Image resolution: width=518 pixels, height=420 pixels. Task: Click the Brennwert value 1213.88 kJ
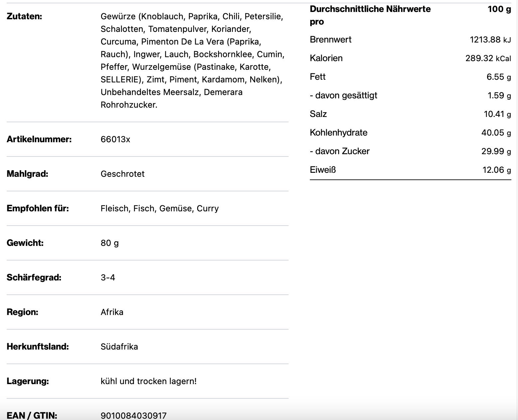(x=490, y=40)
